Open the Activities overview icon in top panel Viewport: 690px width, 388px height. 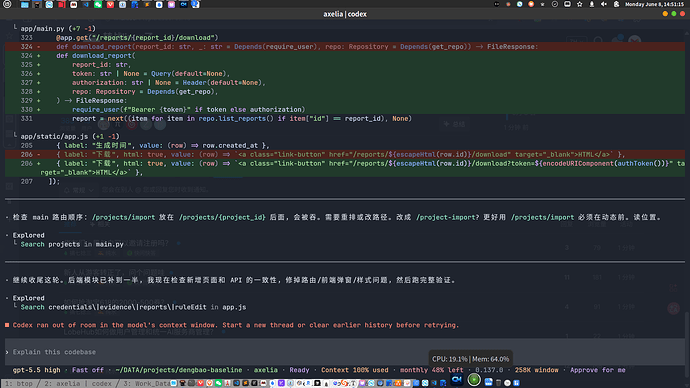[7, 4]
